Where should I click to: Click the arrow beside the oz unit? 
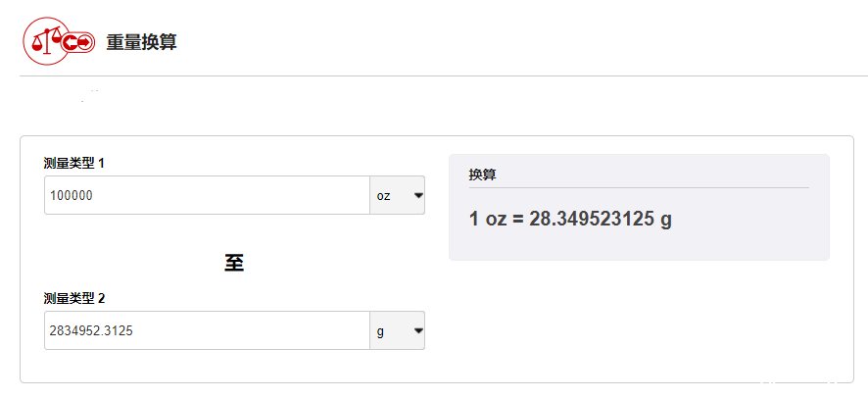[x=418, y=196]
